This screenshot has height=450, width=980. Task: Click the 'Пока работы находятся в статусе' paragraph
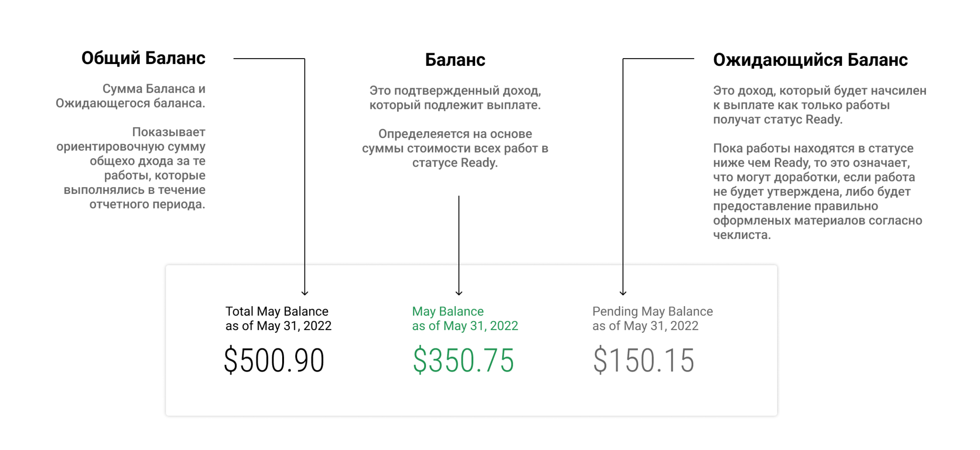[817, 191]
